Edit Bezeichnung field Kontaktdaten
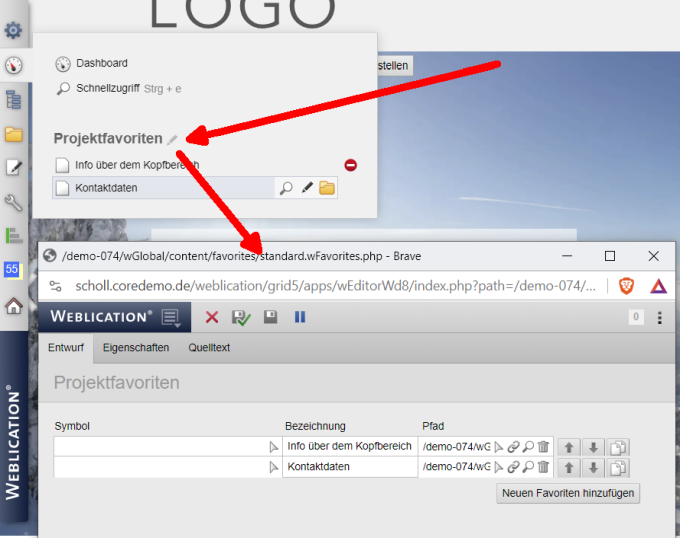Screen dimensions: 680x538 [350, 467]
